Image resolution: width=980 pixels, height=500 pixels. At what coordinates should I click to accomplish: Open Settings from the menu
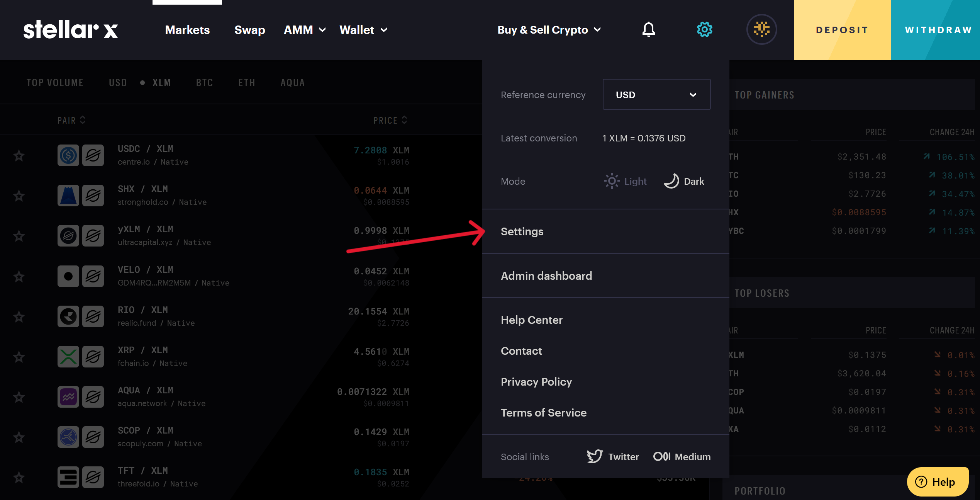tap(522, 231)
